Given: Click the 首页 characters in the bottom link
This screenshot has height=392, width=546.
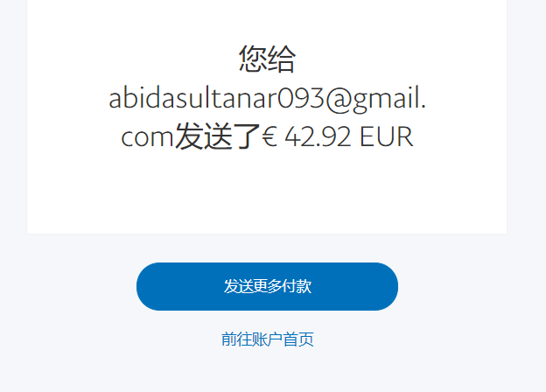Looking at the screenshot, I should pos(298,339).
